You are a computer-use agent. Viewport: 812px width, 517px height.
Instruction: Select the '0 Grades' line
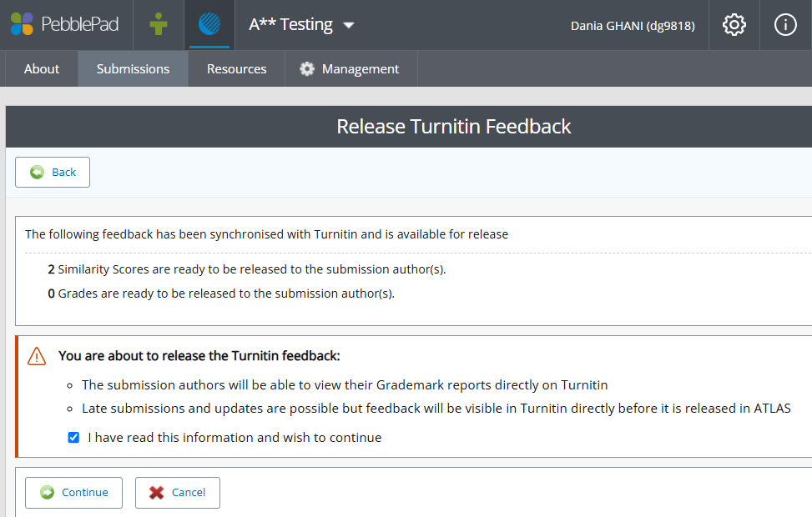point(221,294)
